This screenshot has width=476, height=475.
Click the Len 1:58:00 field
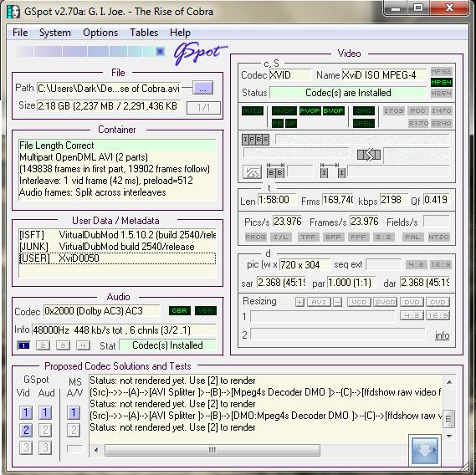point(277,200)
